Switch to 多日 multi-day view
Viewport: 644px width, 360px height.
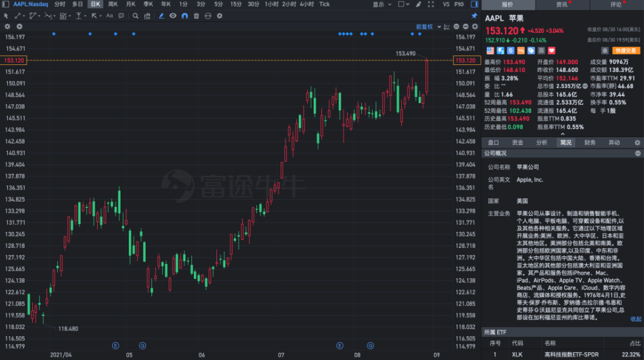click(78, 4)
